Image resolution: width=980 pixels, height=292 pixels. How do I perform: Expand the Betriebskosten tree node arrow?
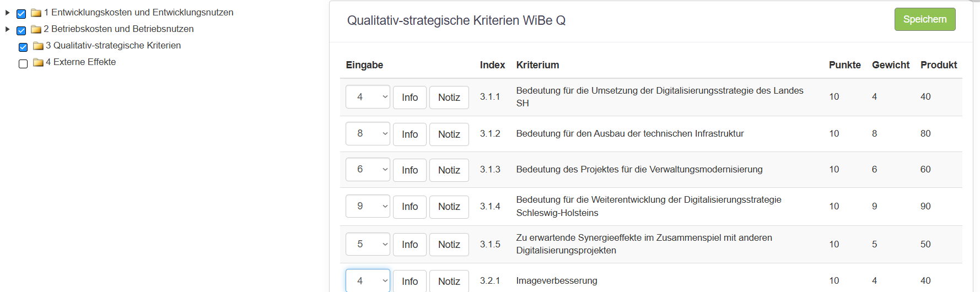point(8,29)
